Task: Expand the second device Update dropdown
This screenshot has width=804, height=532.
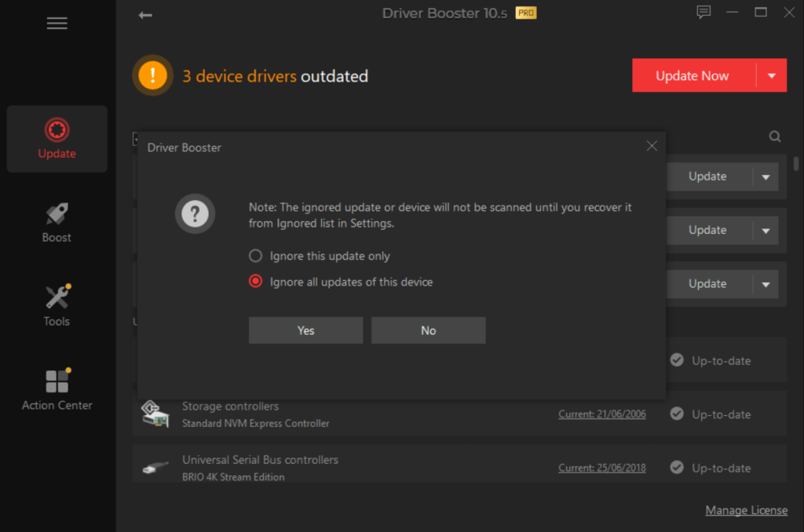Action: pos(766,230)
